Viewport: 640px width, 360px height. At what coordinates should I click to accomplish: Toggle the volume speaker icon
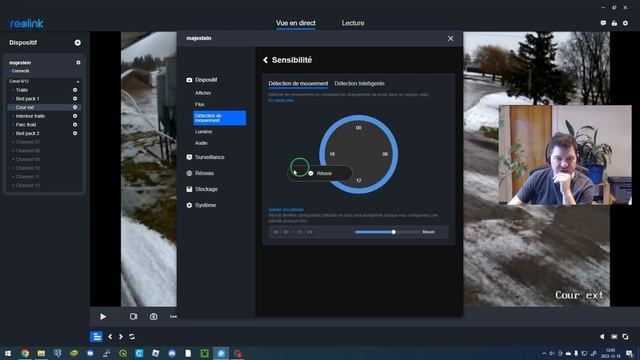602,337
